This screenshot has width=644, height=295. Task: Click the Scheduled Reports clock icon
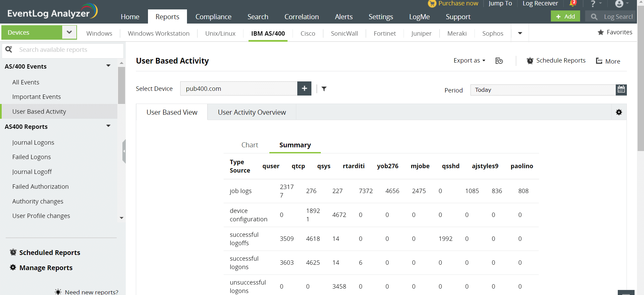pyautogui.click(x=13, y=252)
